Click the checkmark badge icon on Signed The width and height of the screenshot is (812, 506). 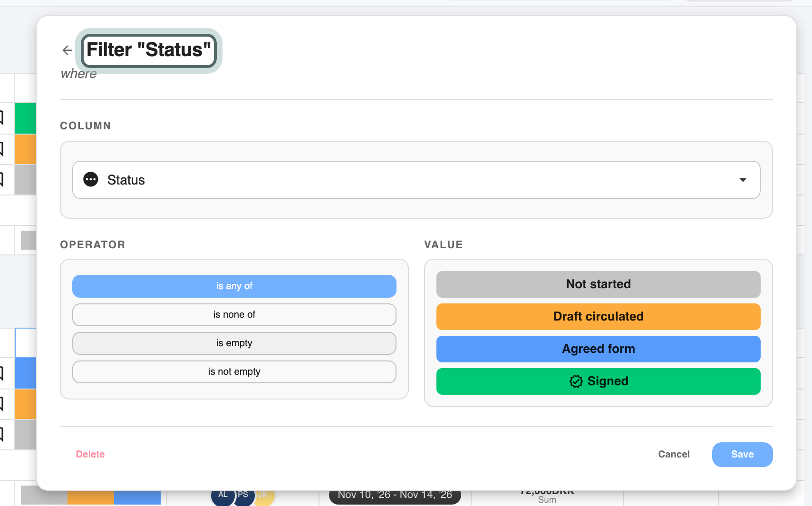[x=576, y=381]
